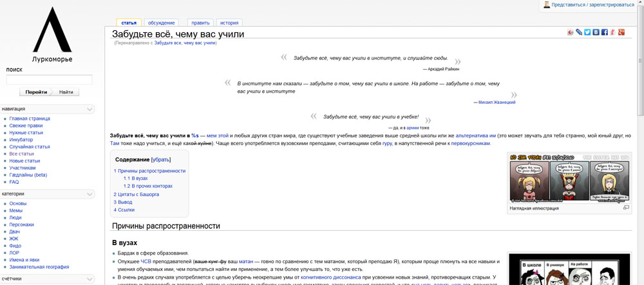Open the Случайная статья link
The height and width of the screenshot is (285, 644).
30,146
